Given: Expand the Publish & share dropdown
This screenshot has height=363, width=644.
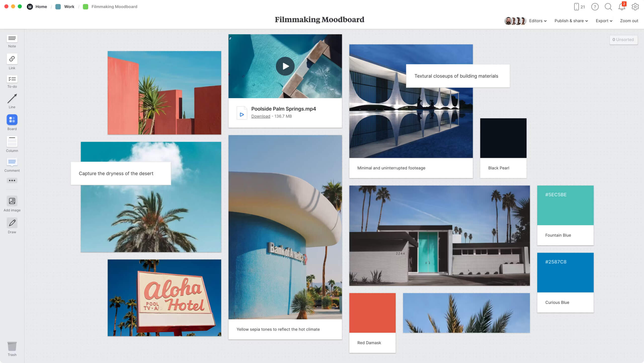Looking at the screenshot, I should tap(571, 21).
